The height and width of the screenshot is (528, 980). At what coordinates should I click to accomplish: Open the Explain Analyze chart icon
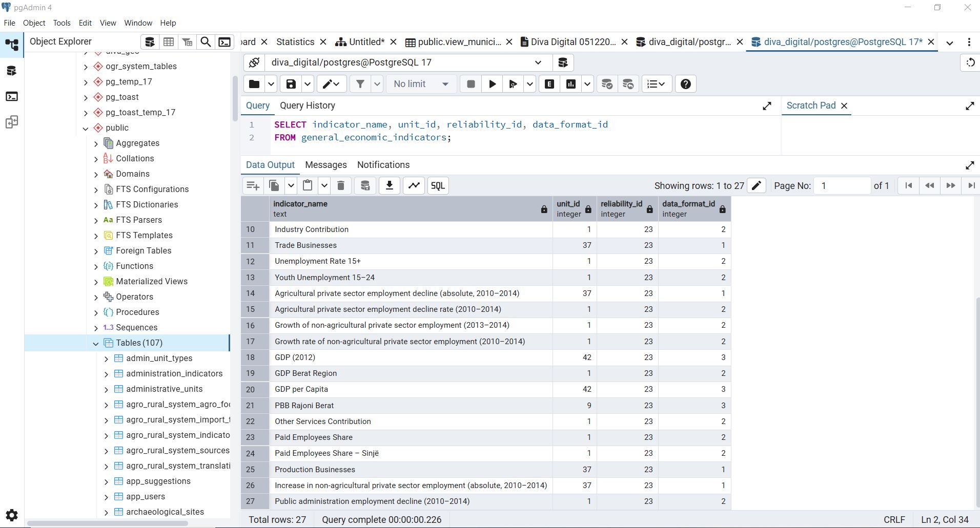(x=570, y=84)
